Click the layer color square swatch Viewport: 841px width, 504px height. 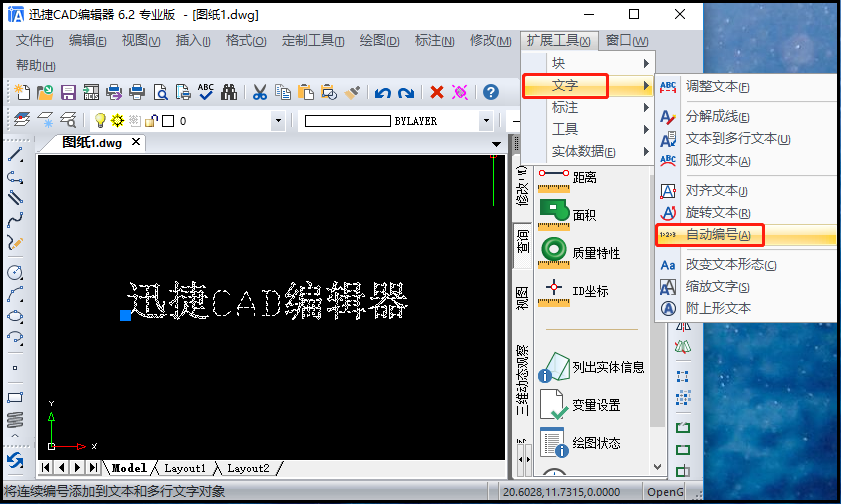[168, 121]
